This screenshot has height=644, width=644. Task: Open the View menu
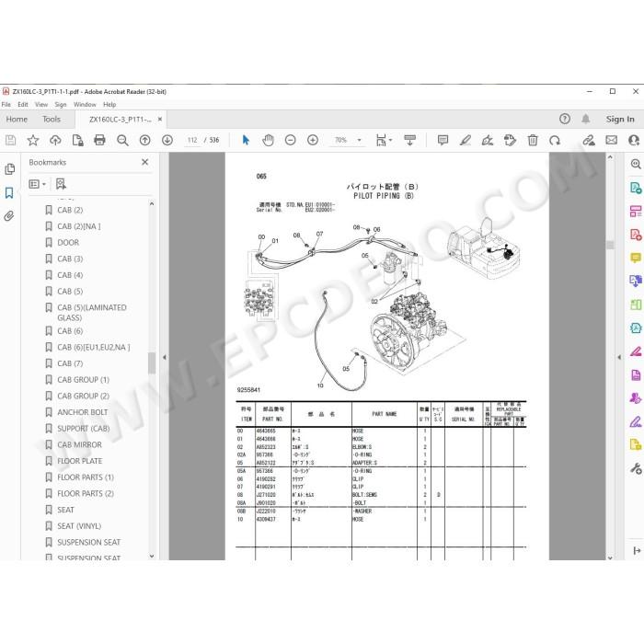point(41,105)
